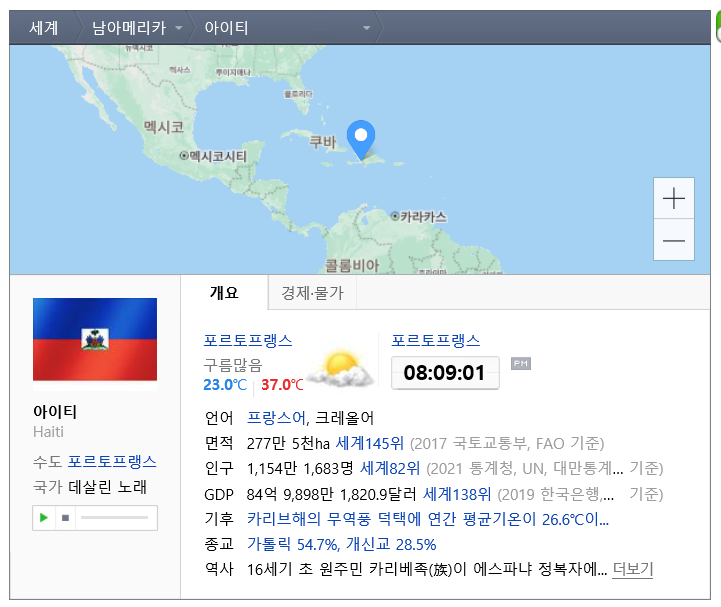Play the national anthem audio

click(44, 518)
